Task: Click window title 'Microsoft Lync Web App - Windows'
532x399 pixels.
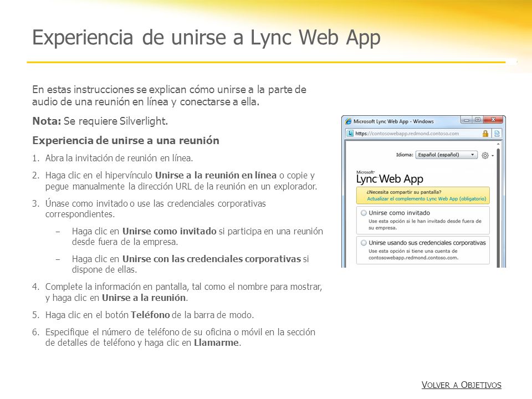Action: click(393, 121)
